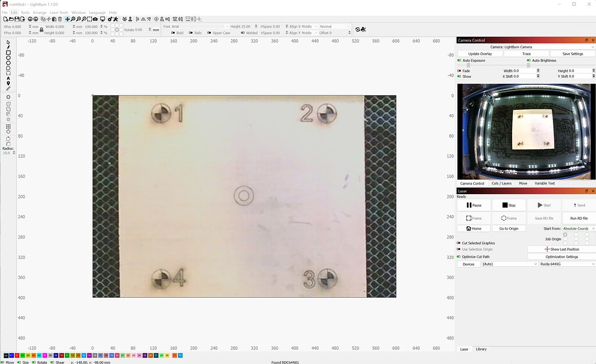Activate the Text creation tool

7,77
